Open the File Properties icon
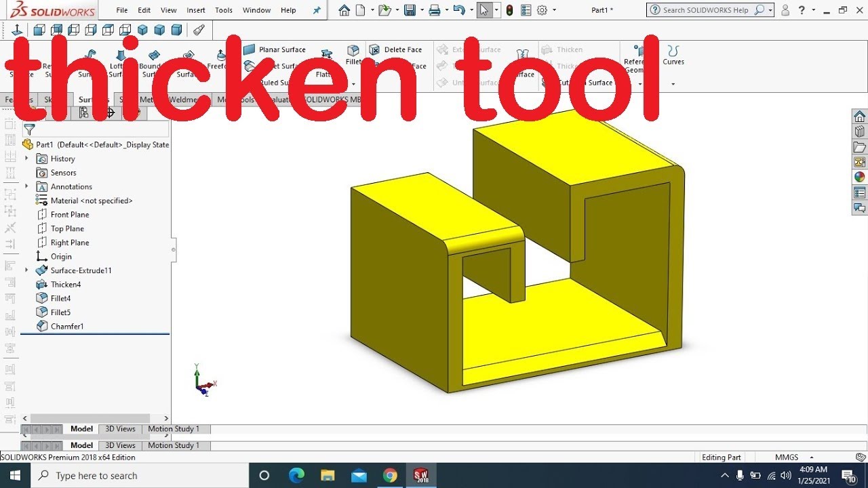This screenshot has height=488, width=868. pos(526,10)
